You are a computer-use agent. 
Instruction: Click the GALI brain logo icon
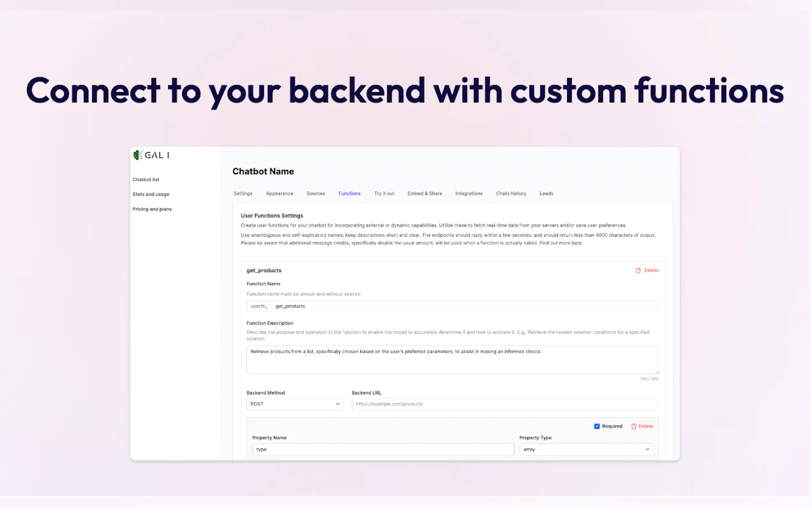137,155
